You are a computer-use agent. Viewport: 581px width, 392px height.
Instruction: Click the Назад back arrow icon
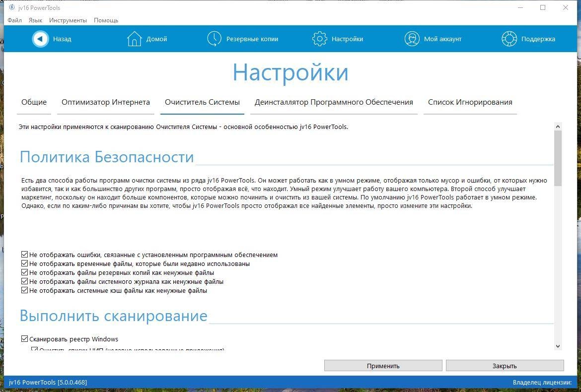click(40, 39)
